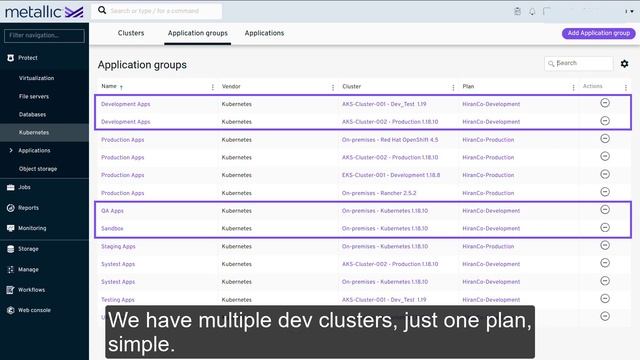Click the Web console icon

(11, 310)
